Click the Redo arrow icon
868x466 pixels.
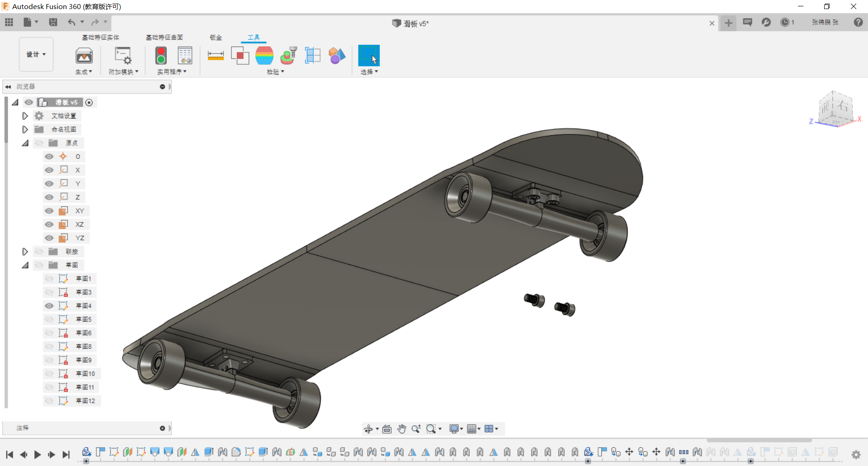[94, 22]
